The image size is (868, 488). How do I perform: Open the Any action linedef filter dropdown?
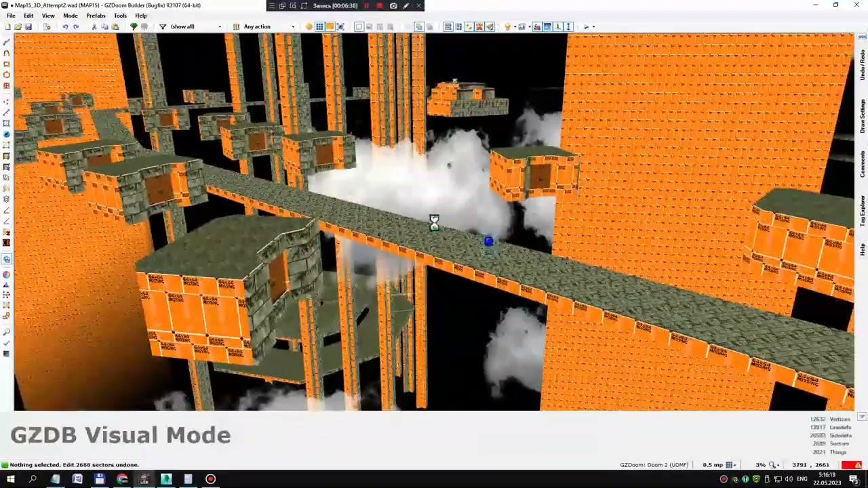[x=293, y=26]
